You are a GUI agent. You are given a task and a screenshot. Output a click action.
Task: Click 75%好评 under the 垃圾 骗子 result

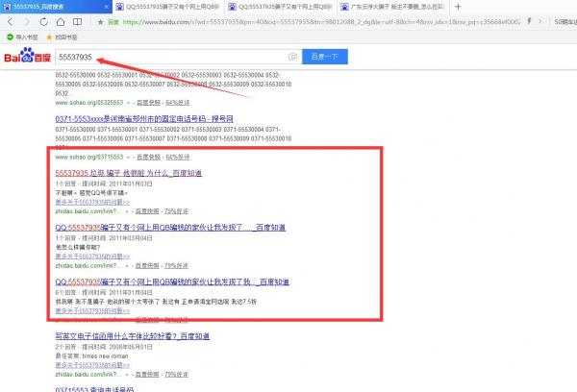[176, 211]
